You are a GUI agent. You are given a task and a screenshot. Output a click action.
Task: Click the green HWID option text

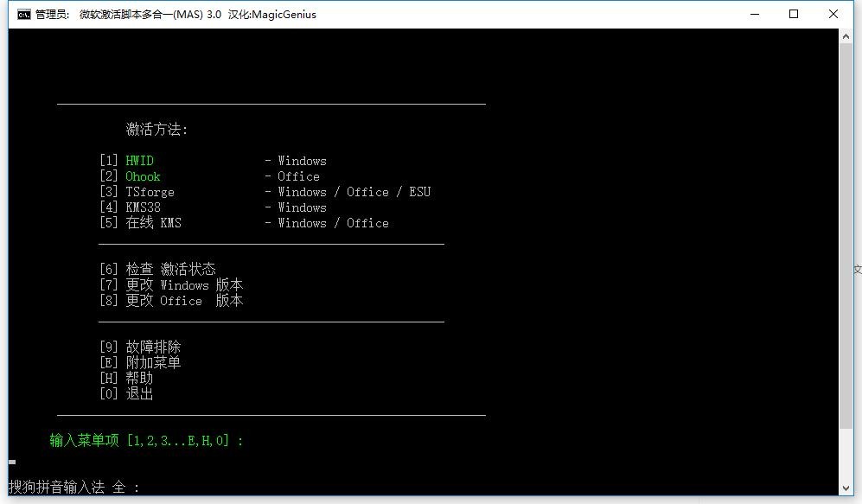pyautogui.click(x=140, y=161)
